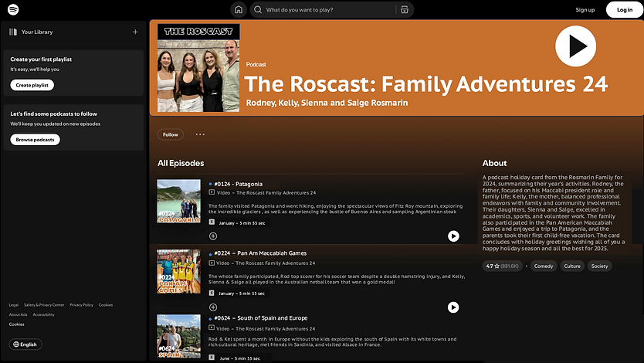This screenshot has height=363, width=644.
Task: Collapse Your Library icon
Action: tap(13, 32)
